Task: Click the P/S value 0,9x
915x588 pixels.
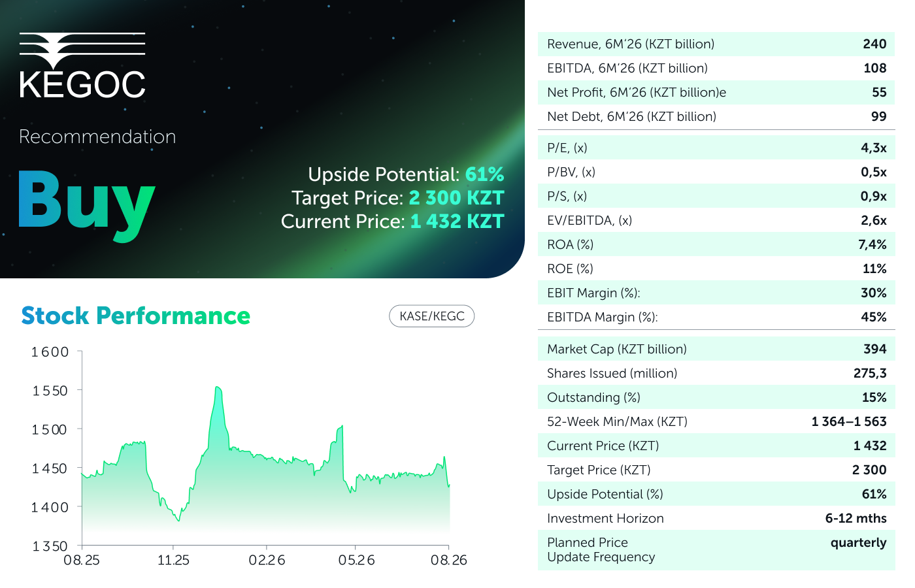Action: pyautogui.click(x=874, y=196)
